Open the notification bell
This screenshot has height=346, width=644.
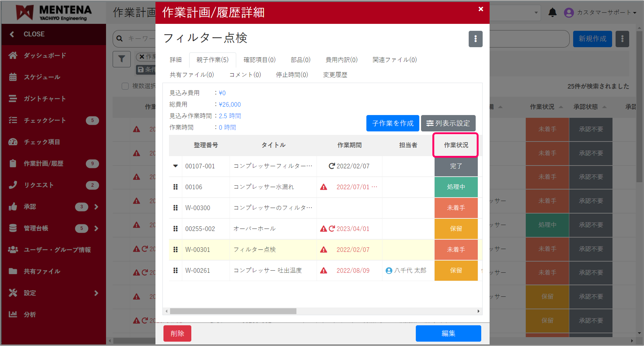coord(552,13)
